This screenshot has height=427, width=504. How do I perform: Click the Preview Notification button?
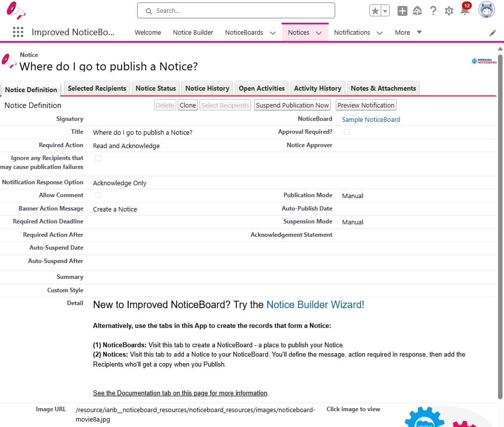(x=366, y=105)
